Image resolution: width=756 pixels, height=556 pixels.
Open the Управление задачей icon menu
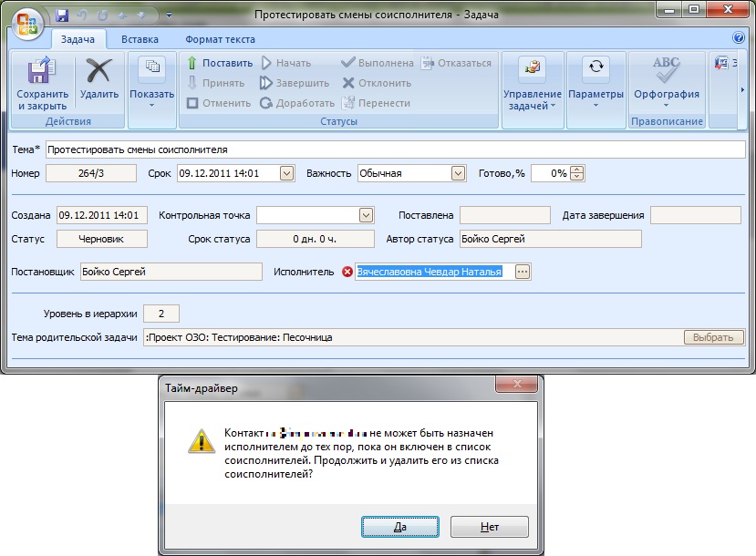tap(532, 68)
